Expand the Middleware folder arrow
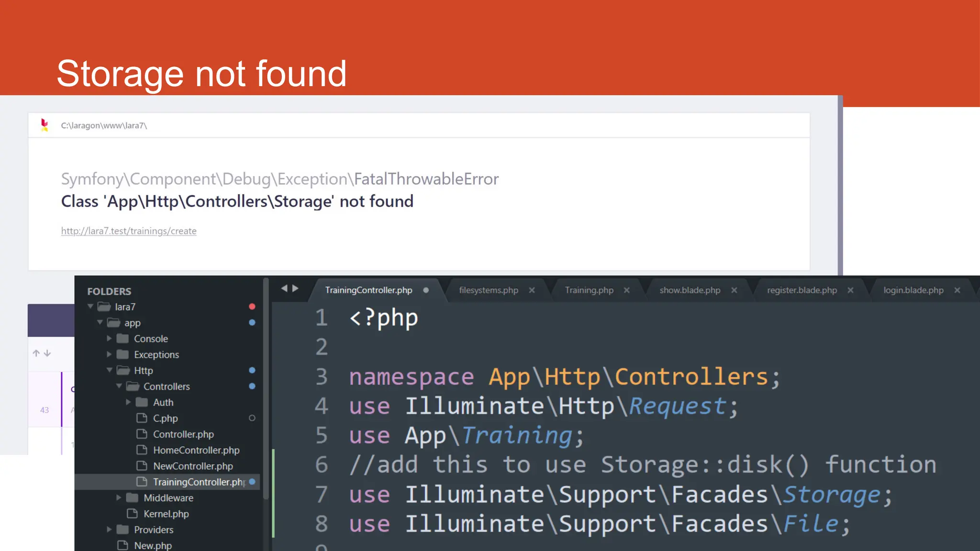Screen dimensions: 980x551 (x=119, y=498)
